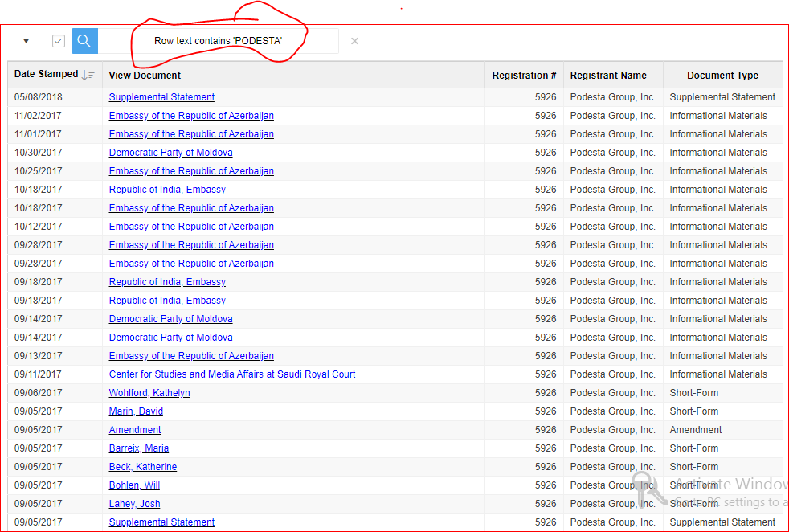Click the sort arrow icon beside Date Stamped
This screenshot has width=789, height=532.
pyautogui.click(x=88, y=75)
